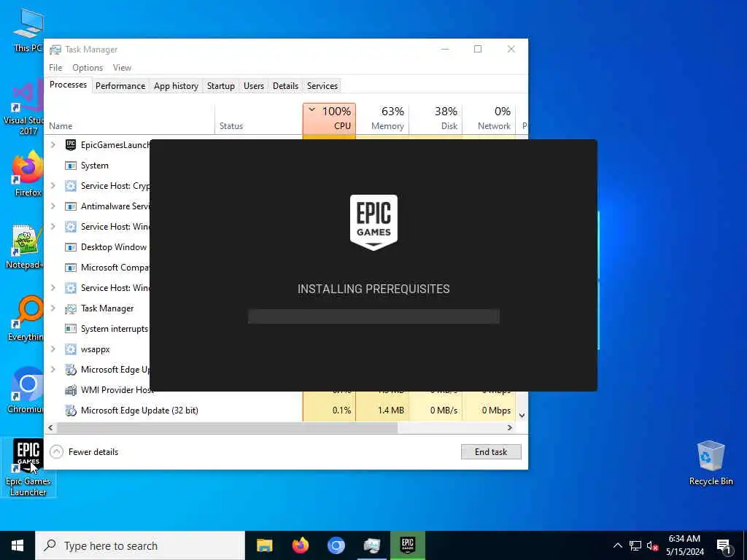747x560 pixels.
Task: Click the muted volume tray icon
Action: pos(652,545)
